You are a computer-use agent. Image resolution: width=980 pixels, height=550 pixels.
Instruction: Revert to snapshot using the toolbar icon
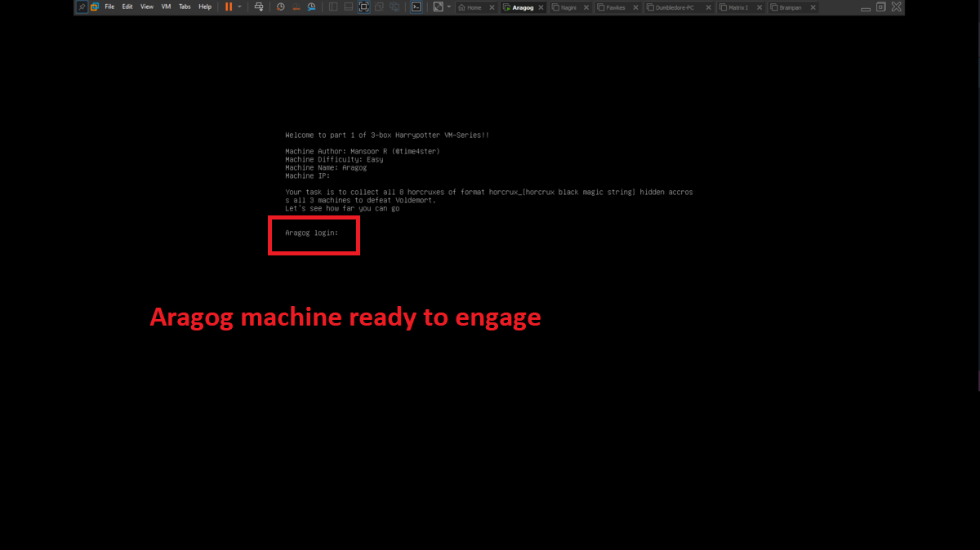[296, 7]
